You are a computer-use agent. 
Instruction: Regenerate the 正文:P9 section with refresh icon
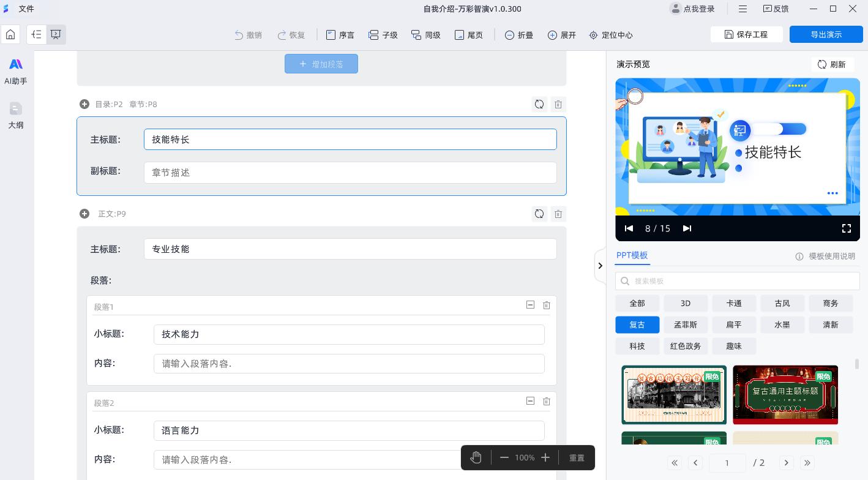click(x=539, y=214)
